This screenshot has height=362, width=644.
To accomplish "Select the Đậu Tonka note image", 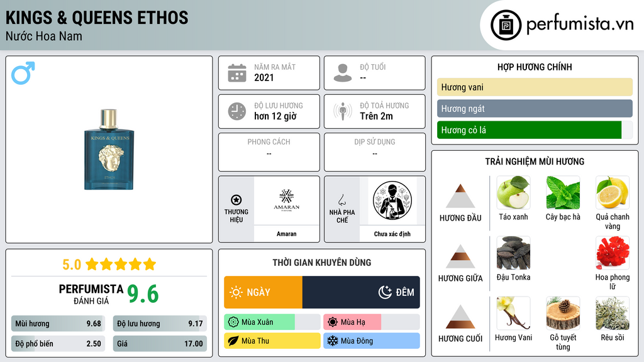I will pyautogui.click(x=513, y=253).
